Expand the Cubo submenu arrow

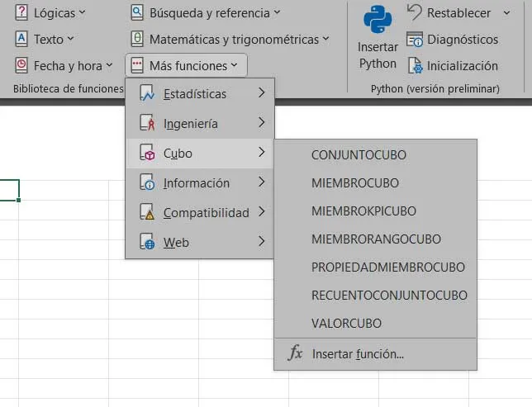click(261, 152)
